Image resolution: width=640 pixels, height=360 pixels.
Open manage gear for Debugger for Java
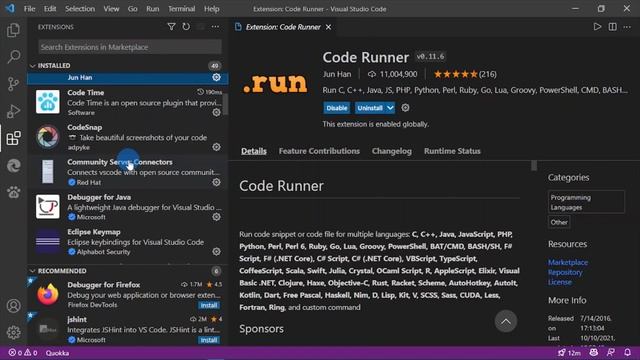[x=216, y=217]
